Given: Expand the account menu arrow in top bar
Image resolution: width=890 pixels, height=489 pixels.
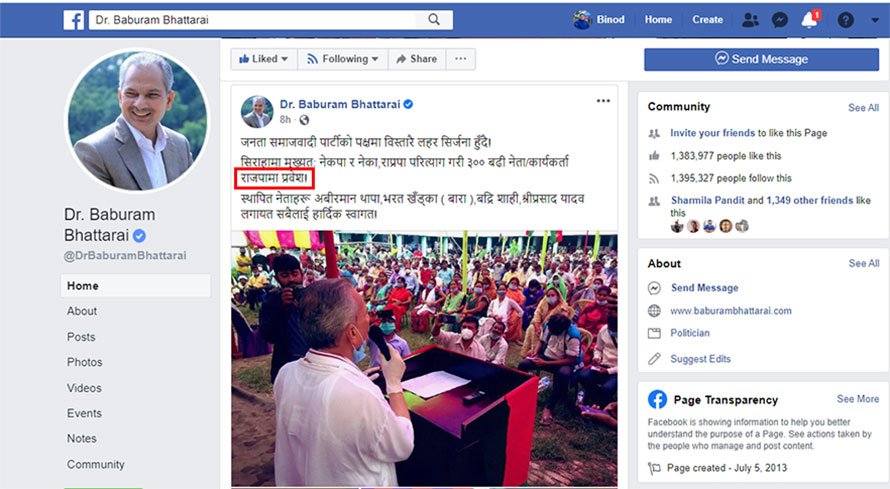Looking at the screenshot, I should 874,20.
